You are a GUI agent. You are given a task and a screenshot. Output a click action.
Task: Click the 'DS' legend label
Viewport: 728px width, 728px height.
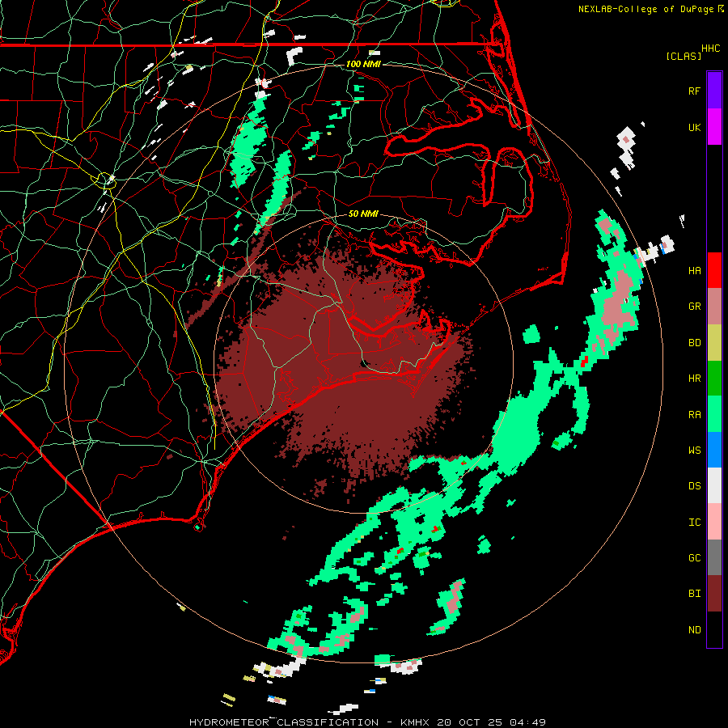click(x=694, y=485)
